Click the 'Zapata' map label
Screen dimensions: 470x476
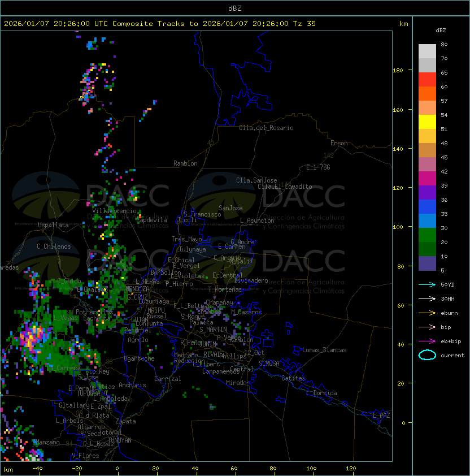tap(125, 421)
